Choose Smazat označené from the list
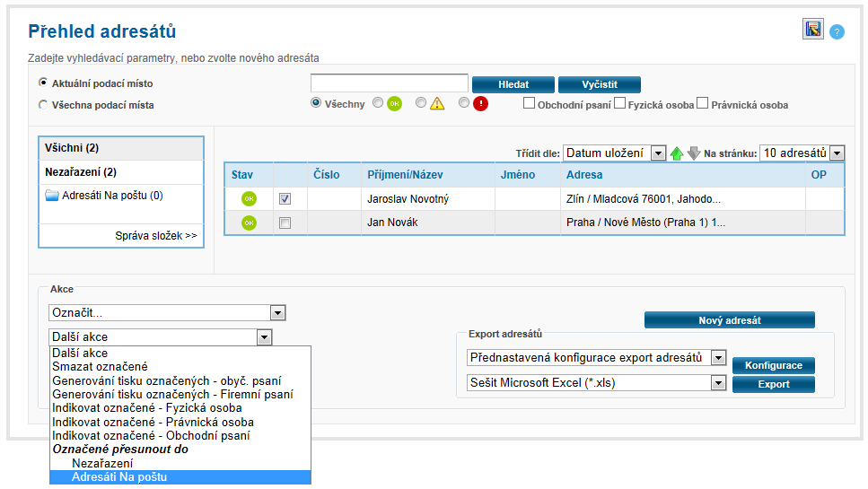Screen dimensions: 868x489 100,367
